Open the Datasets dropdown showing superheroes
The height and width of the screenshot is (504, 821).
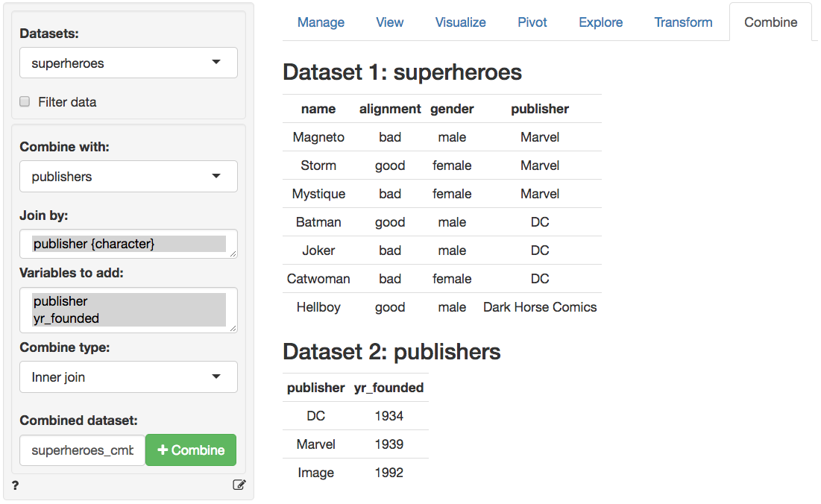(128, 63)
